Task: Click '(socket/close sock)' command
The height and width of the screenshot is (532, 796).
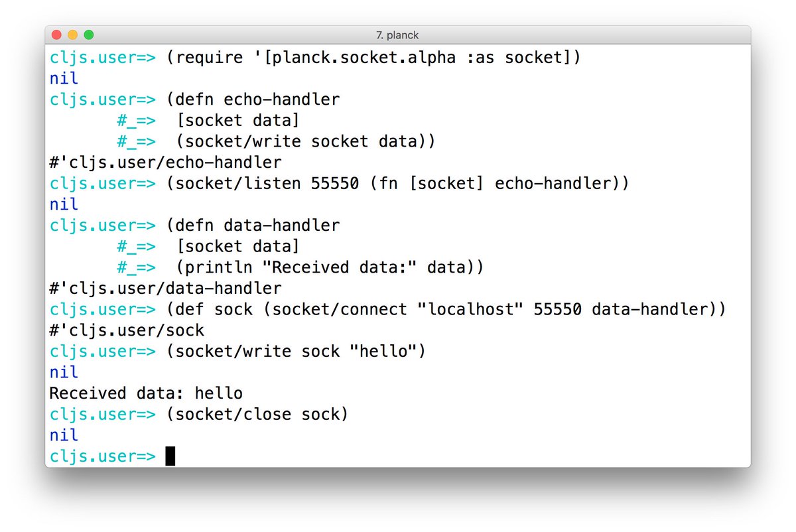Action: pyautogui.click(x=257, y=415)
